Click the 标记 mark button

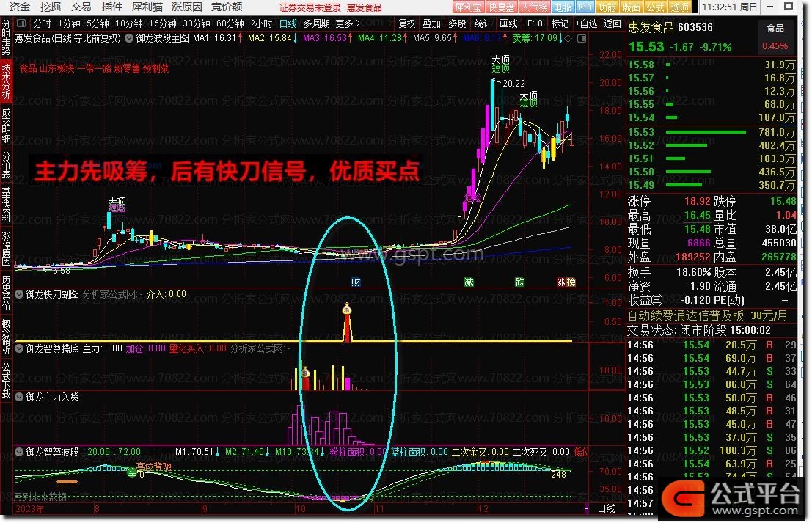point(560,23)
